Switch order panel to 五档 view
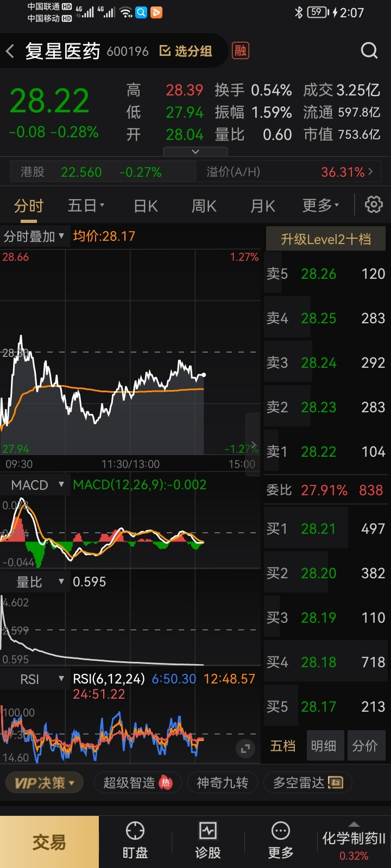The image size is (391, 868). (x=283, y=746)
